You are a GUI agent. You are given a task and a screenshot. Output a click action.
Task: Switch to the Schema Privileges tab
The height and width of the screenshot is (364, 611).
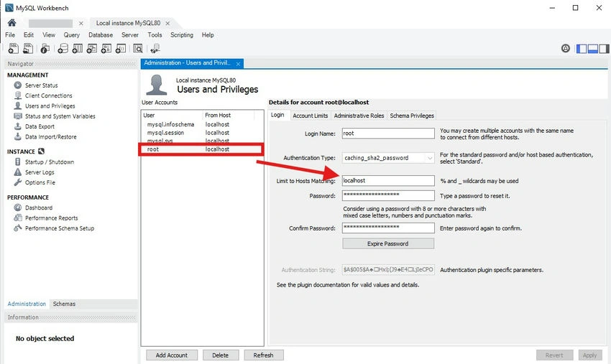(412, 116)
